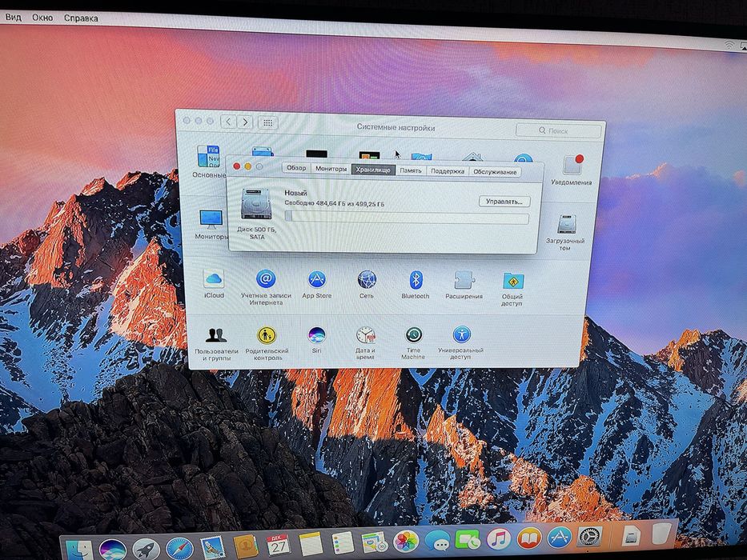747x560 pixels.
Task: Open System Preferences gear in Dock
Action: click(x=590, y=537)
